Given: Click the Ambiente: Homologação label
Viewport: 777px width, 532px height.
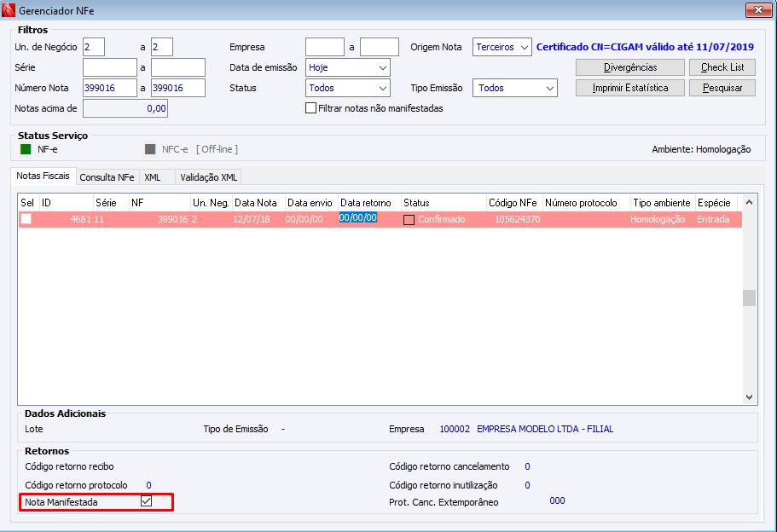Looking at the screenshot, I should [701, 149].
